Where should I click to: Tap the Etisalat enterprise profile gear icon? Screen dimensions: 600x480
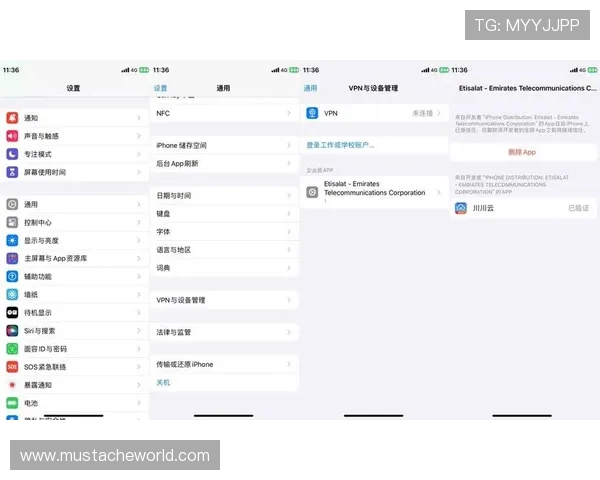coord(312,192)
